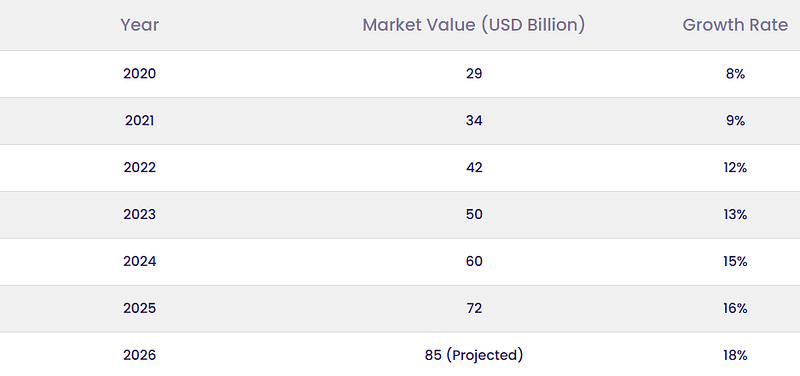The height and width of the screenshot is (376, 800).
Task: Click the 18% growth rate cell
Action: [735, 356]
